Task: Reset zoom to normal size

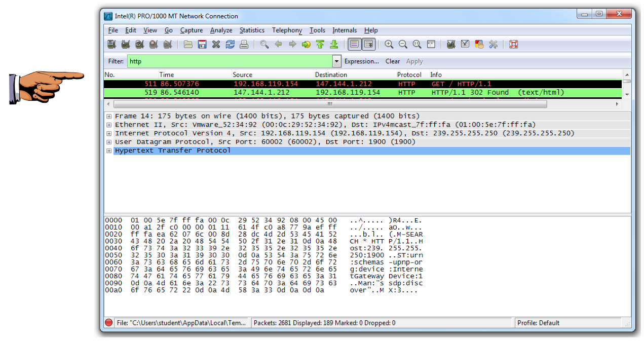Action: tap(417, 45)
